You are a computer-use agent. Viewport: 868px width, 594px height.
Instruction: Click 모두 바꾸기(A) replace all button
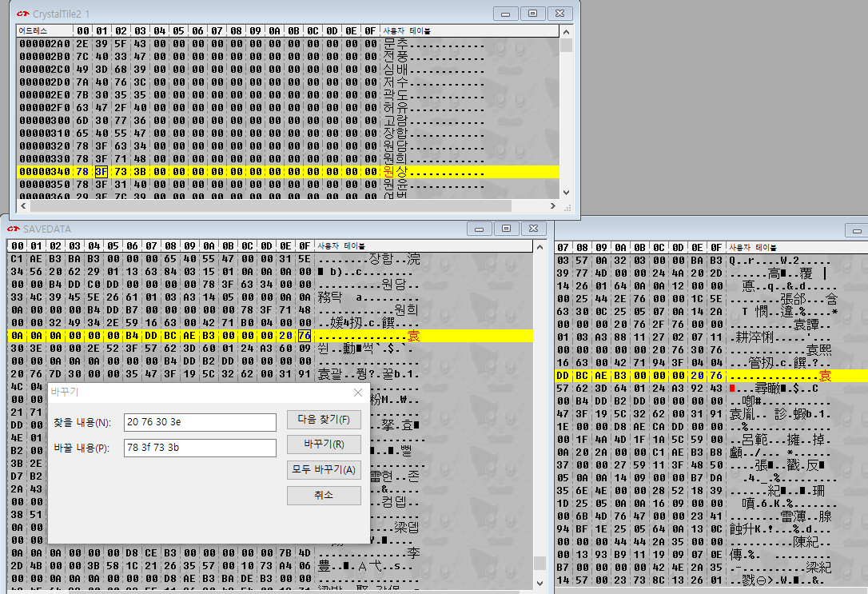click(x=324, y=470)
